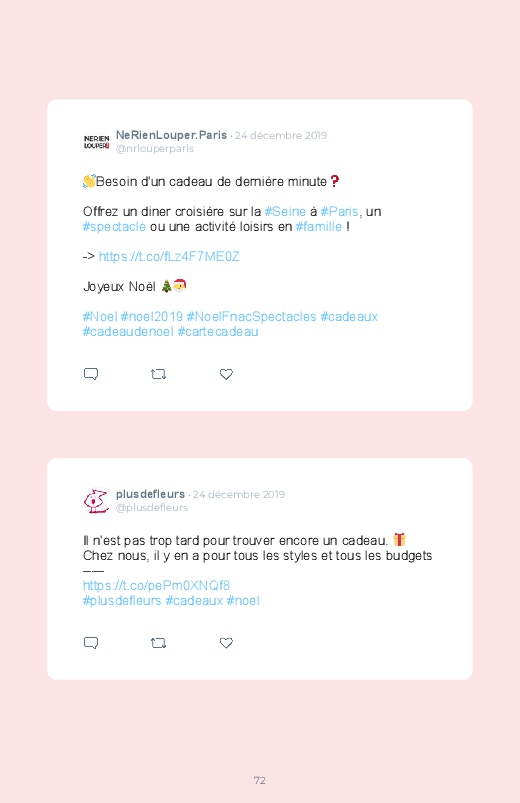Open link https://t.co/pePm0XNQf8
520x803 pixels.
tap(156, 585)
